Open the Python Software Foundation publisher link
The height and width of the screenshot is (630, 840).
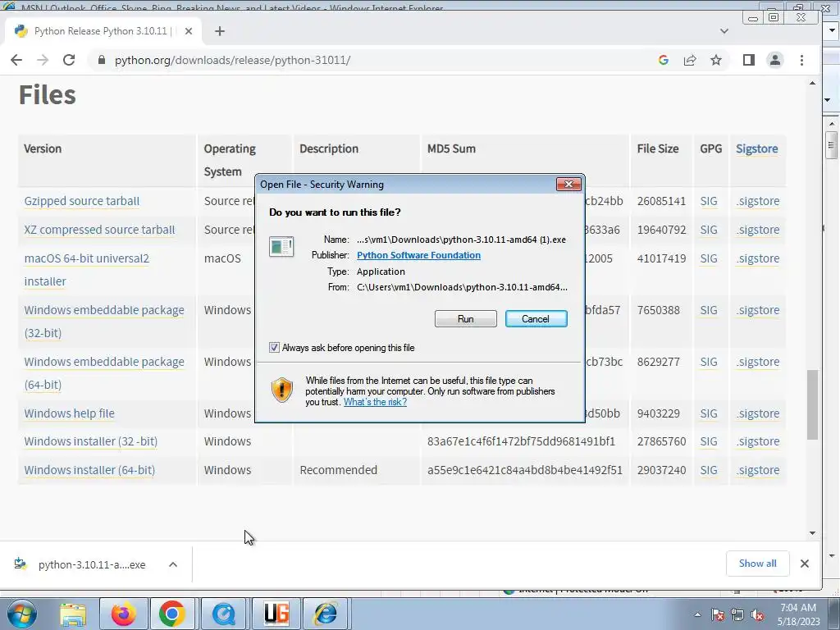click(418, 255)
